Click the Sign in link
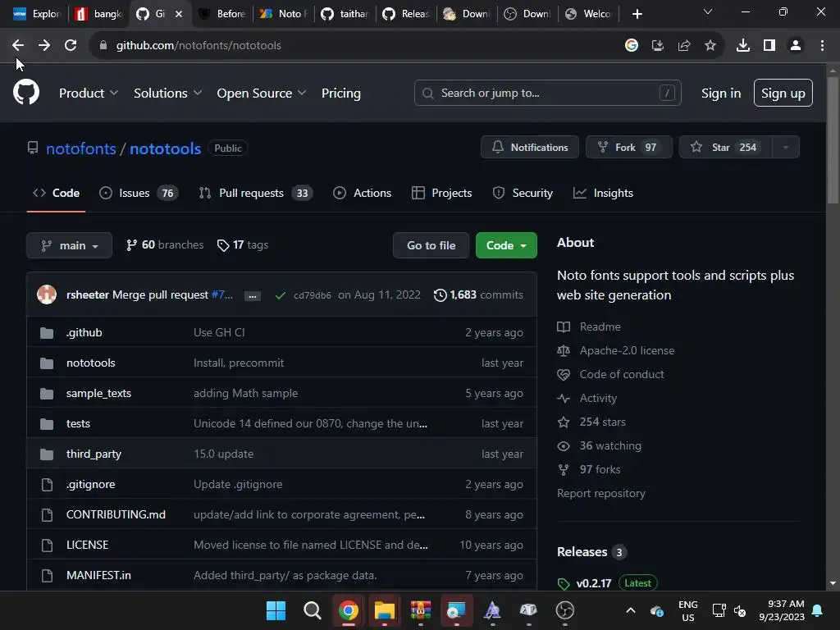The width and height of the screenshot is (840, 630). pyautogui.click(x=720, y=94)
